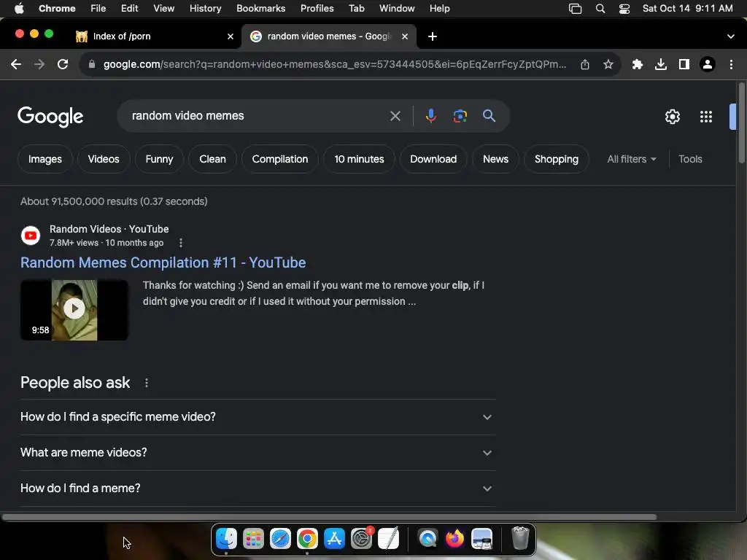Open the Profiles menu

(x=317, y=9)
